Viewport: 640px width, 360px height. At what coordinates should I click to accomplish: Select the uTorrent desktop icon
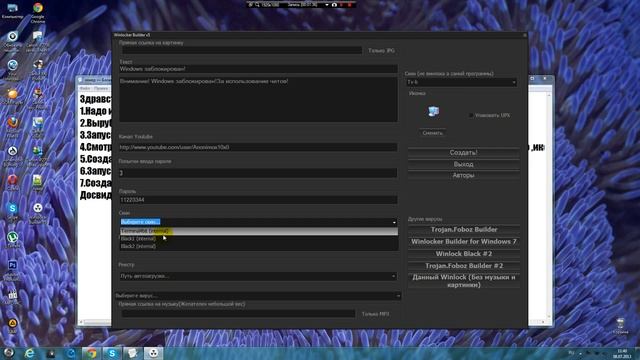pyautogui.click(x=13, y=240)
